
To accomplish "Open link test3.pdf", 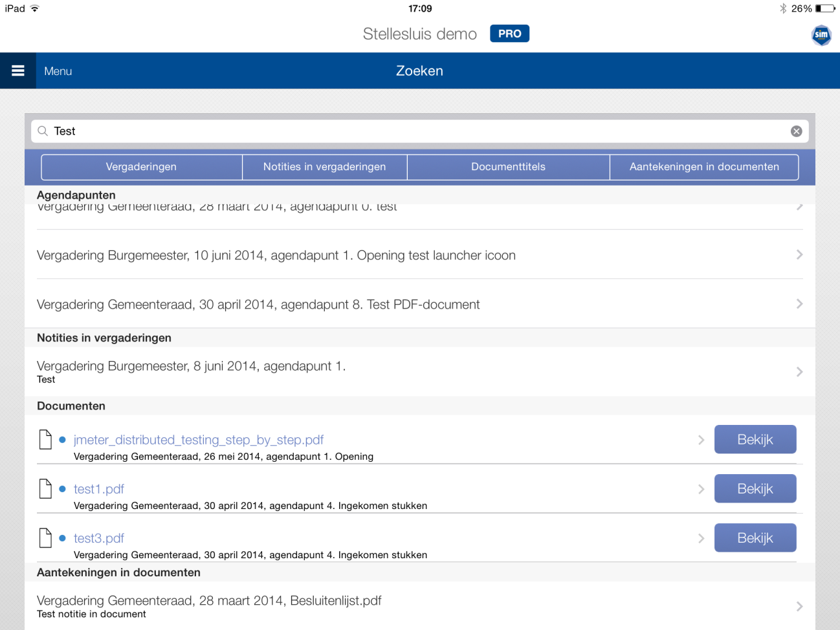I will (99, 538).
